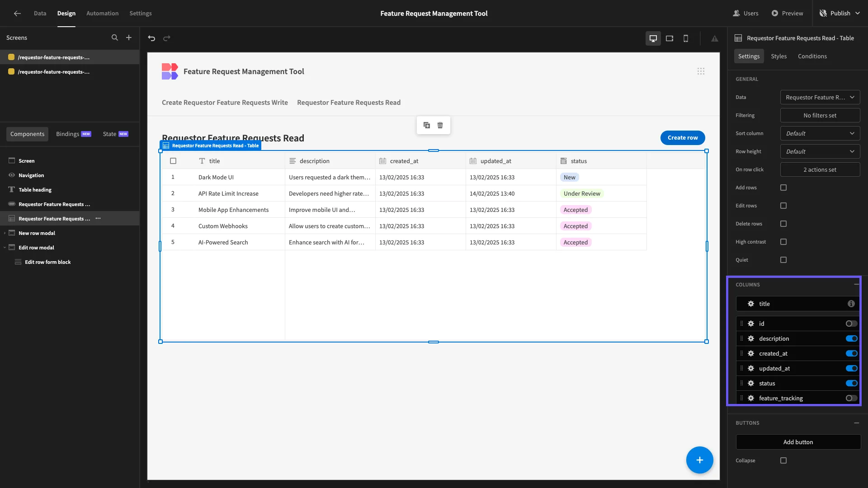Click the app logo in preview

click(170, 71)
